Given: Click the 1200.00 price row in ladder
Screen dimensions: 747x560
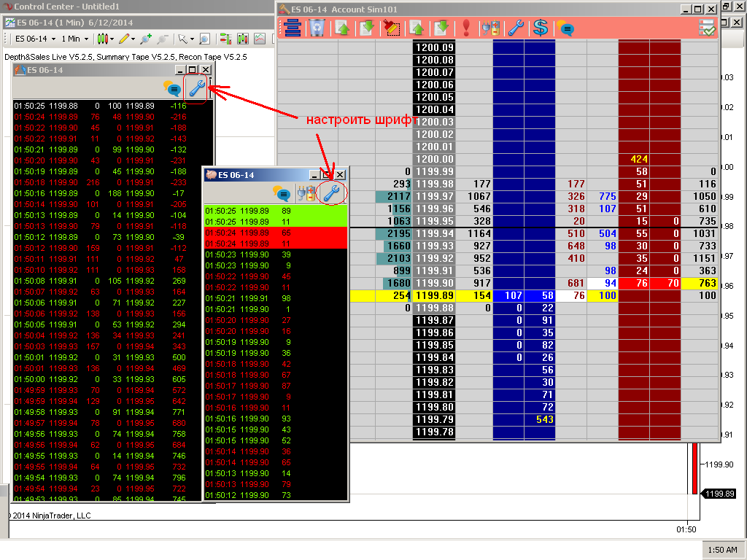Looking at the screenshot, I should [433, 159].
